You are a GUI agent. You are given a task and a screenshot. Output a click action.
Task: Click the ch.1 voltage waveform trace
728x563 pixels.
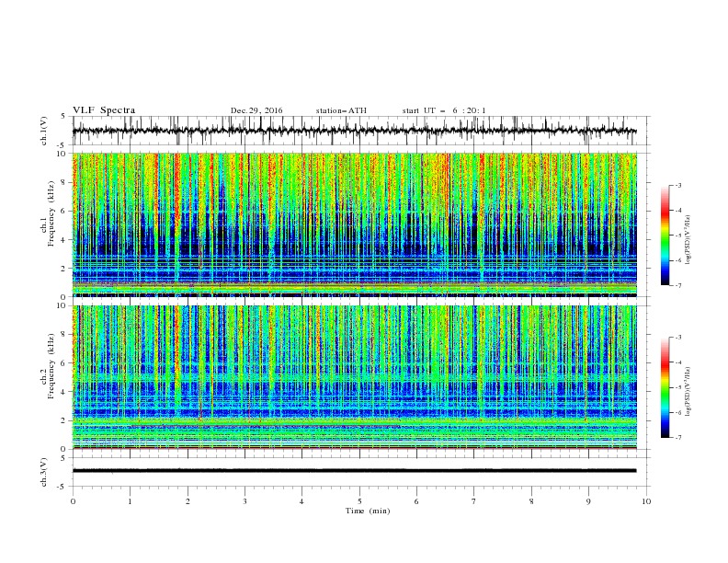point(354,131)
